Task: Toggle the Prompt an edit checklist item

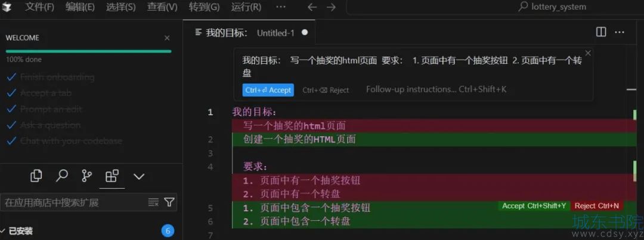Action: (x=45, y=109)
